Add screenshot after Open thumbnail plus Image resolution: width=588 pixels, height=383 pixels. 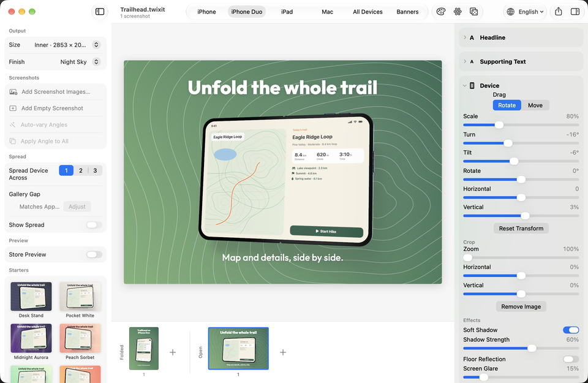283,352
